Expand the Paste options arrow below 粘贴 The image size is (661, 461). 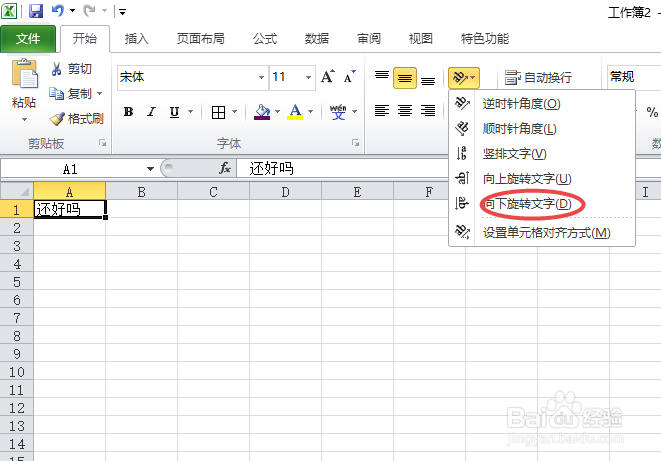[x=24, y=120]
